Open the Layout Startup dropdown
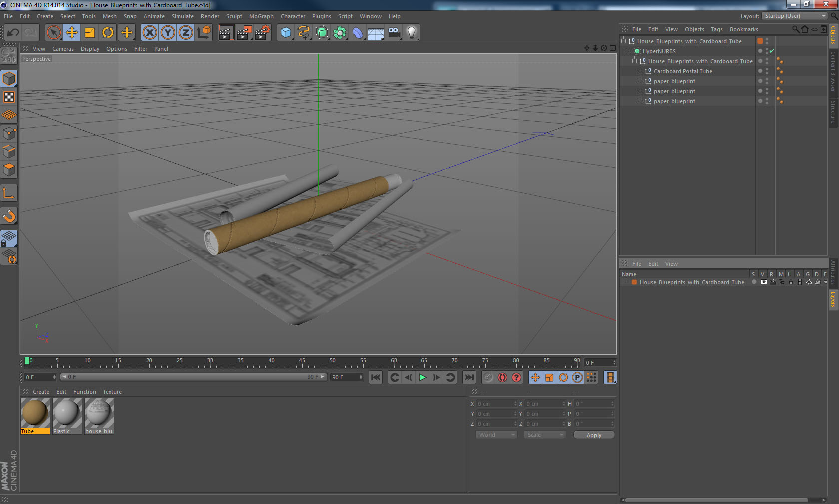 pos(795,16)
